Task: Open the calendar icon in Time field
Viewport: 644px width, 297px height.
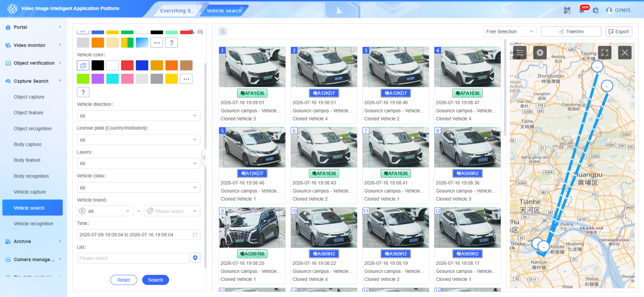Action: click(x=195, y=235)
